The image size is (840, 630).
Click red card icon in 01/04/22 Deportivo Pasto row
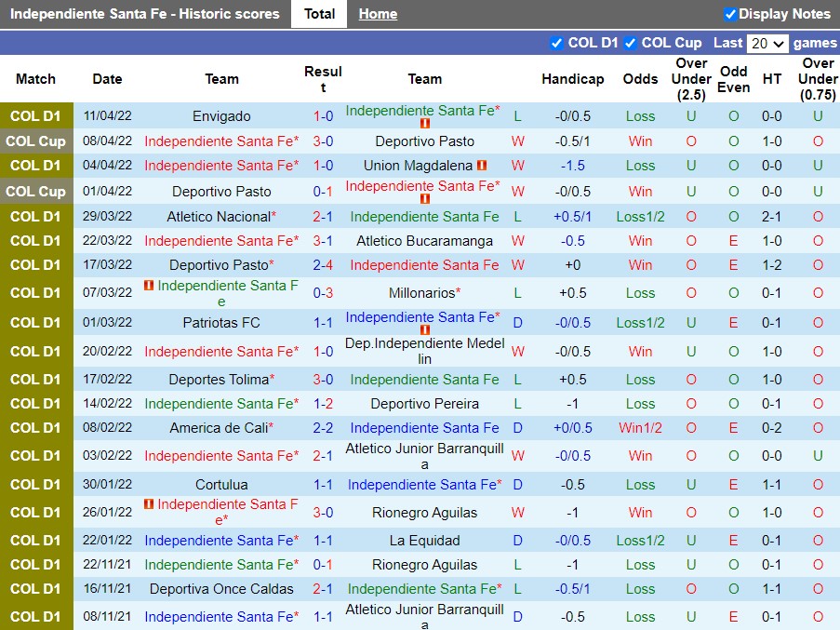[x=425, y=199]
